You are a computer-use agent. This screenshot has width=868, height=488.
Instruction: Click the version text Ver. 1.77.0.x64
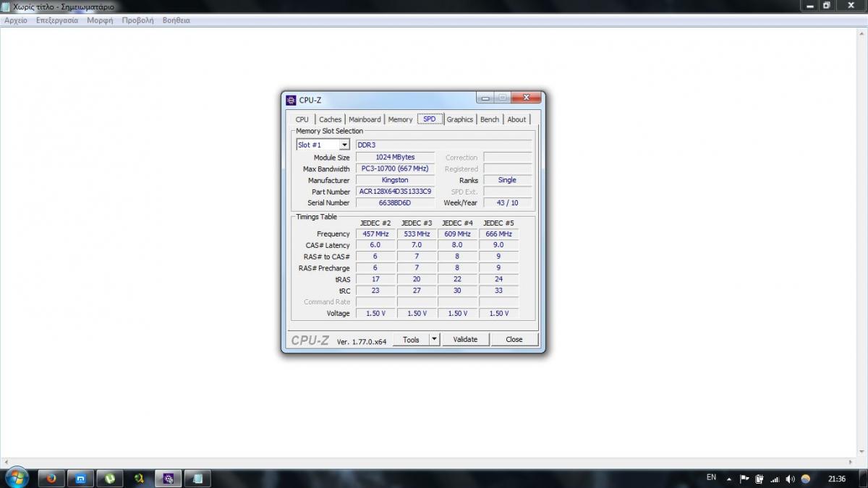pyautogui.click(x=362, y=341)
